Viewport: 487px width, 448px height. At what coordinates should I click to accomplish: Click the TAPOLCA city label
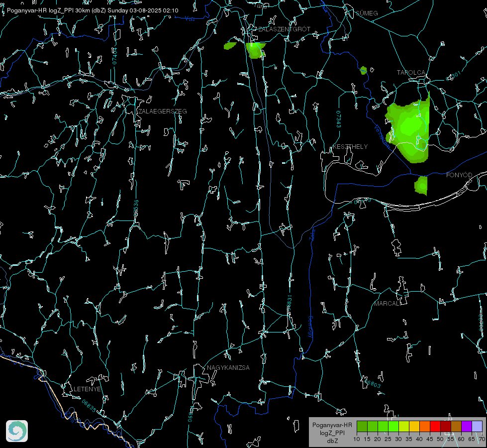(x=411, y=73)
